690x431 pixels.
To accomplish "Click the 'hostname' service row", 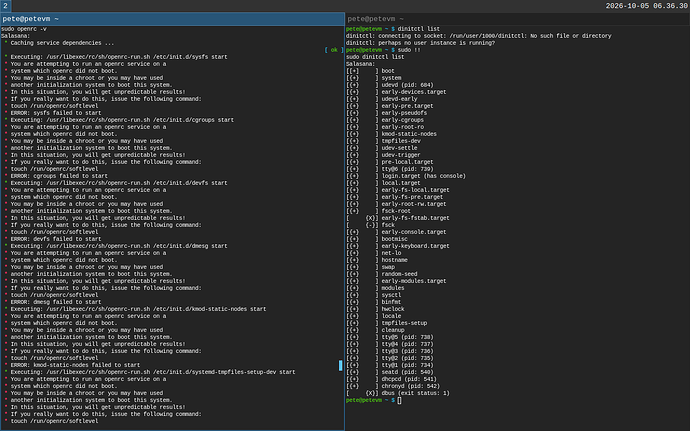I will pos(377,260).
